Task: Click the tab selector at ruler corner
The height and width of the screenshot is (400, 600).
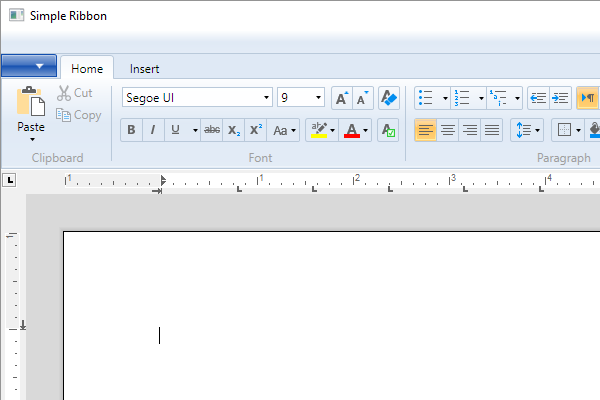Action: tap(10, 180)
